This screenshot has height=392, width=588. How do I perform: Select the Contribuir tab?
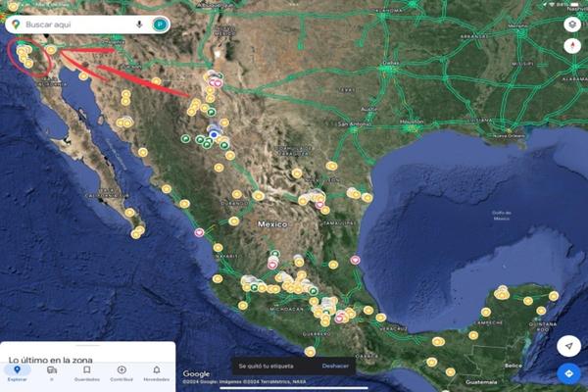tap(122, 372)
